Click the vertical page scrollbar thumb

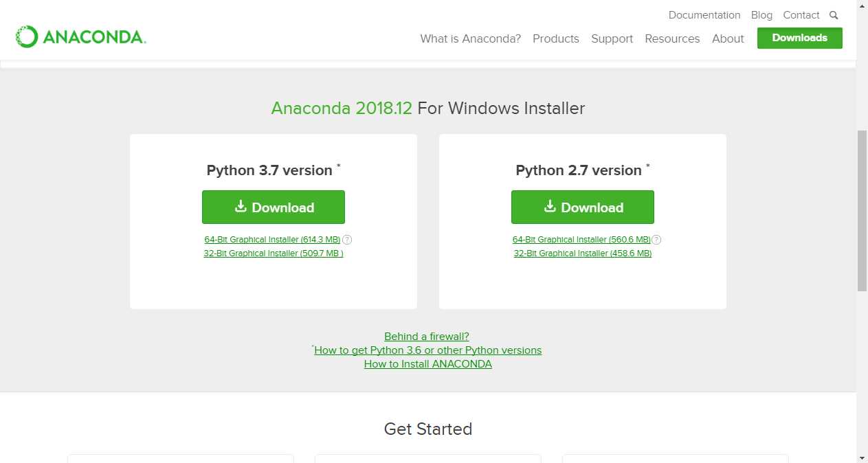[862, 210]
